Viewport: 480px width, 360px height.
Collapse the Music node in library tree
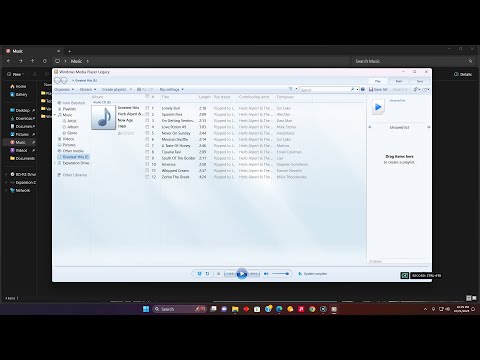click(55, 115)
